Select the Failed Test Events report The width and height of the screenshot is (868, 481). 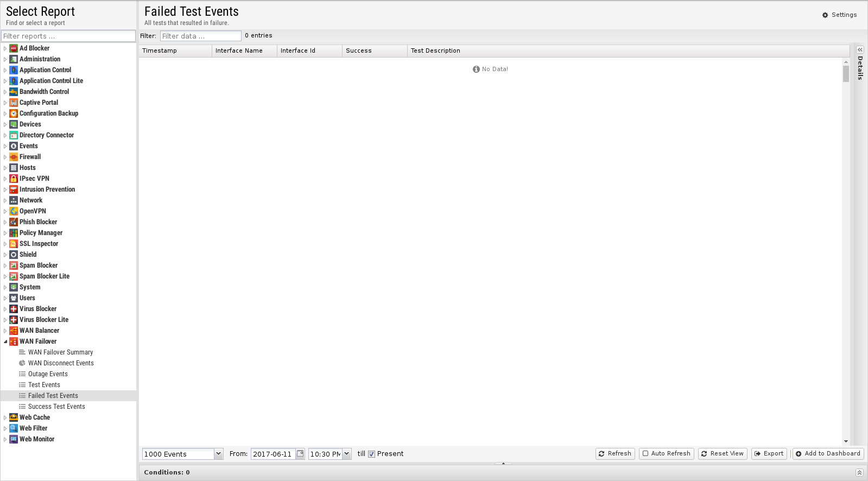[53, 396]
